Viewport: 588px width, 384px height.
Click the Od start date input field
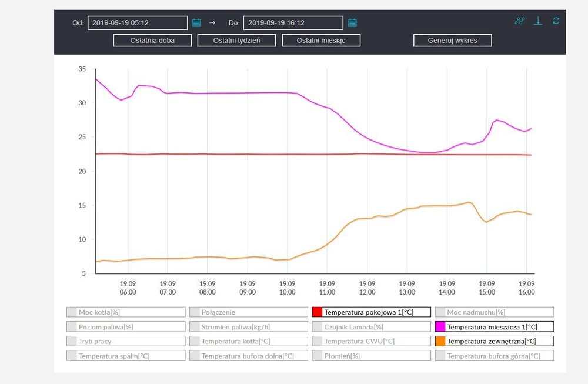pos(138,23)
